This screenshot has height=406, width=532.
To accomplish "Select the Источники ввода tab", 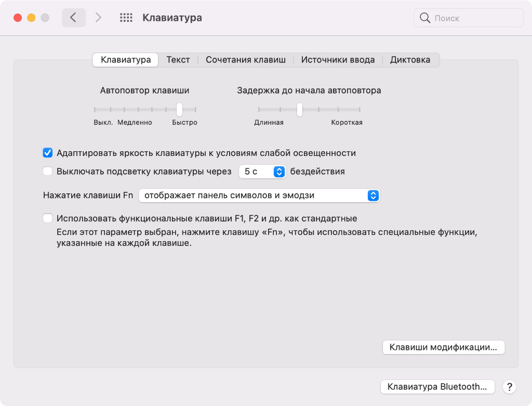I will pos(338,60).
